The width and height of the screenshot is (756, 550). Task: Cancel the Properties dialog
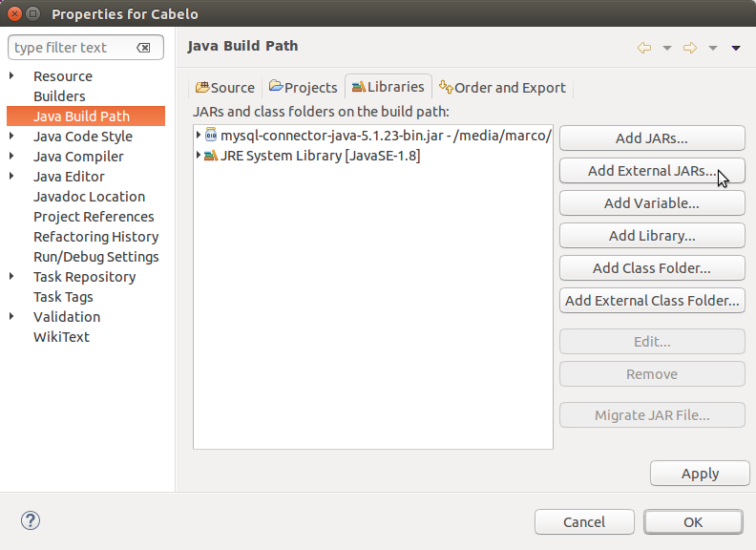[584, 522]
